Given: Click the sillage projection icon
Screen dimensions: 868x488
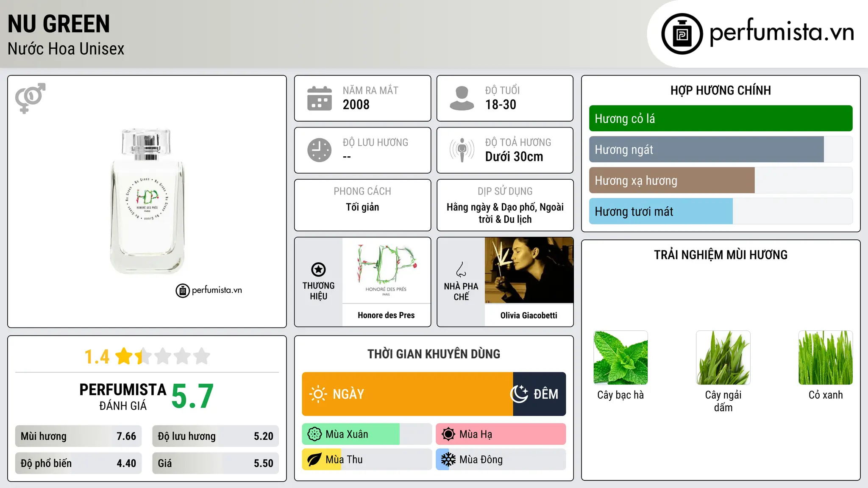Looking at the screenshot, I should point(462,150).
